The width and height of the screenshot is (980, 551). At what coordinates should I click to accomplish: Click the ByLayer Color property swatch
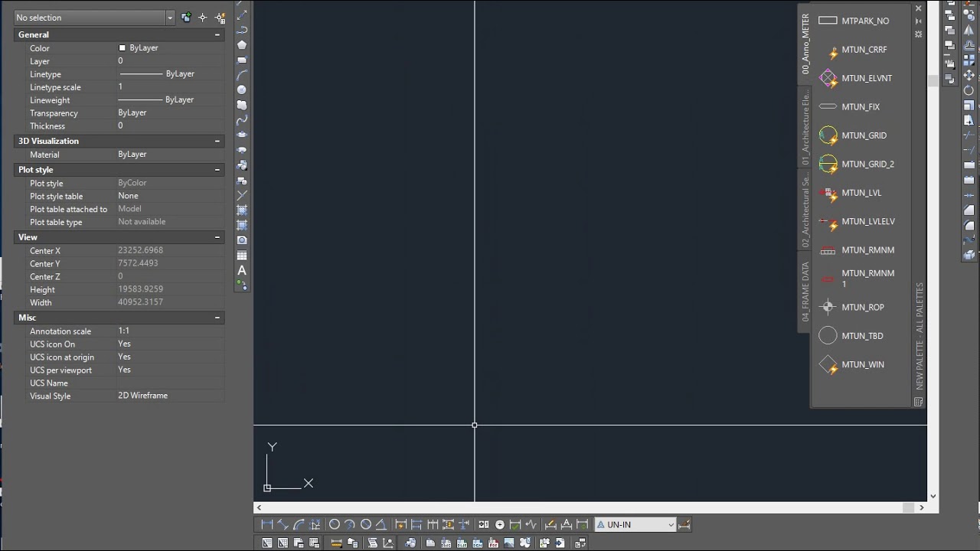point(122,47)
